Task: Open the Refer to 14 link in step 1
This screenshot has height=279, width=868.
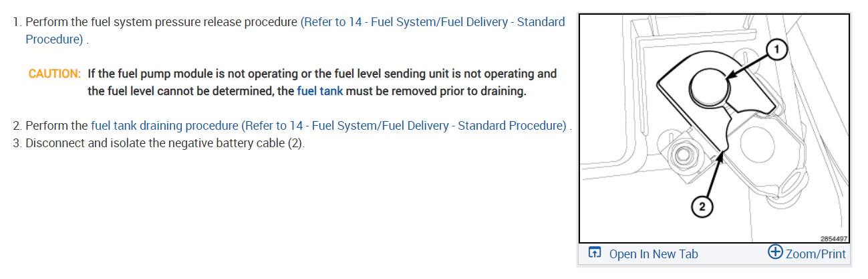Action: tap(432, 22)
